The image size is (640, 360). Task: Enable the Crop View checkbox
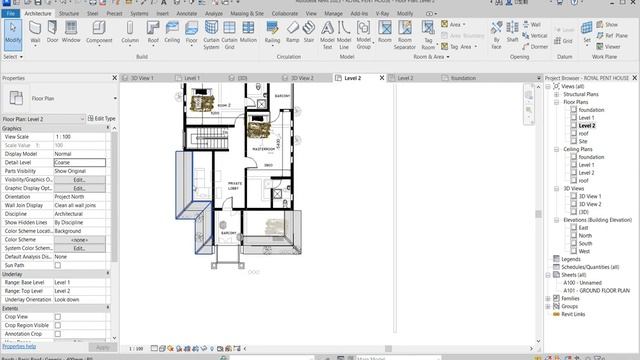click(58, 317)
